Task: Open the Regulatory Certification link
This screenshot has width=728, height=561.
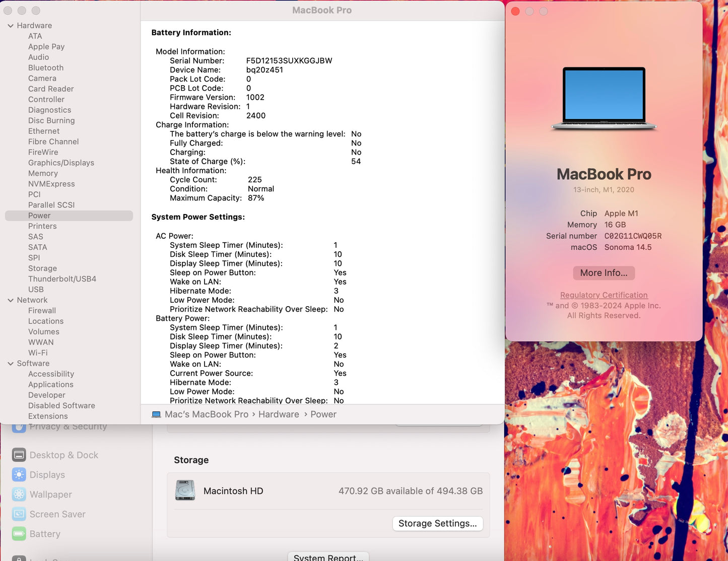Action: pos(604,295)
